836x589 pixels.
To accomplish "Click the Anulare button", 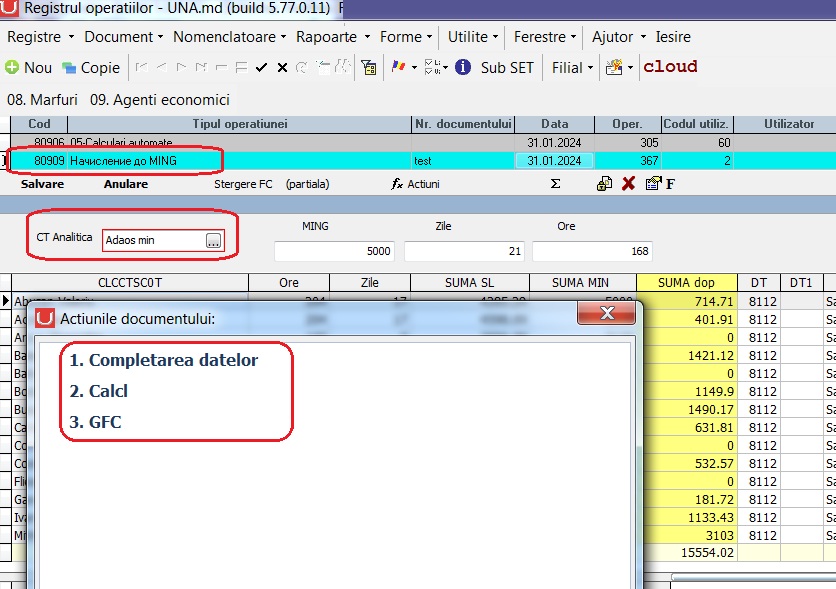I will tap(126, 184).
